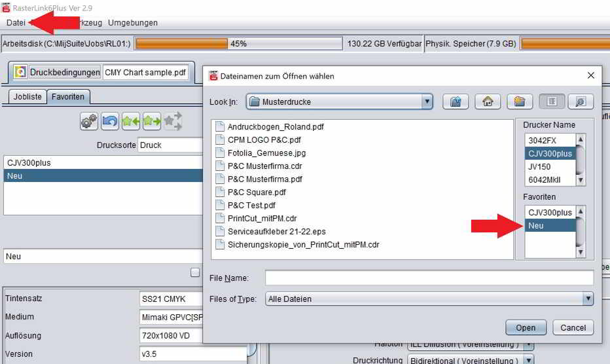
Task: Create a new folder in dialog
Action: [x=519, y=101]
